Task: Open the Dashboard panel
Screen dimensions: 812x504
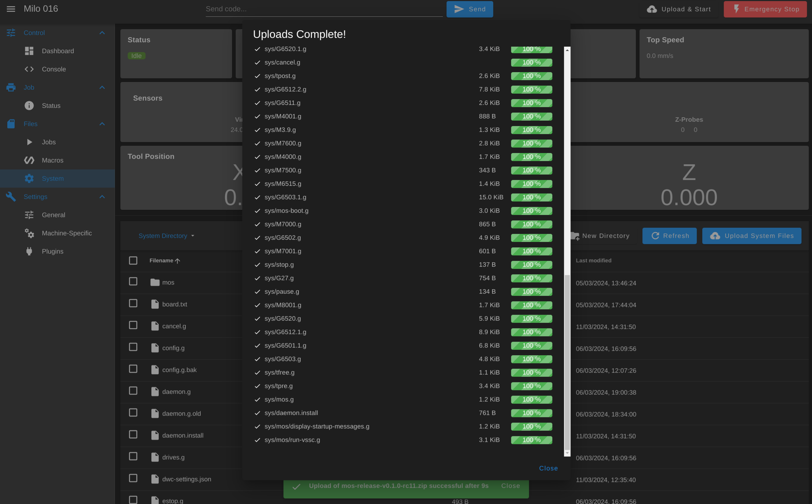Action: (x=58, y=51)
